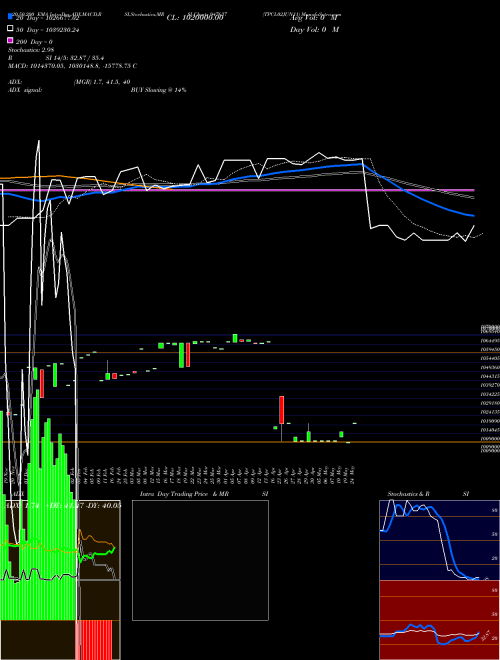The image size is (500, 660).
Task: Click inside the empty Intra Day chart panel
Action: [200, 560]
